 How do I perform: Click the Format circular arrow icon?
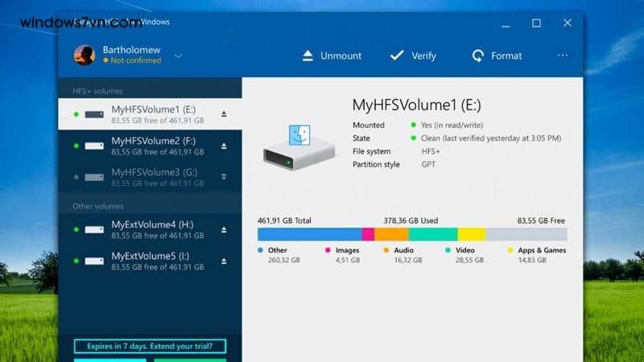point(477,56)
